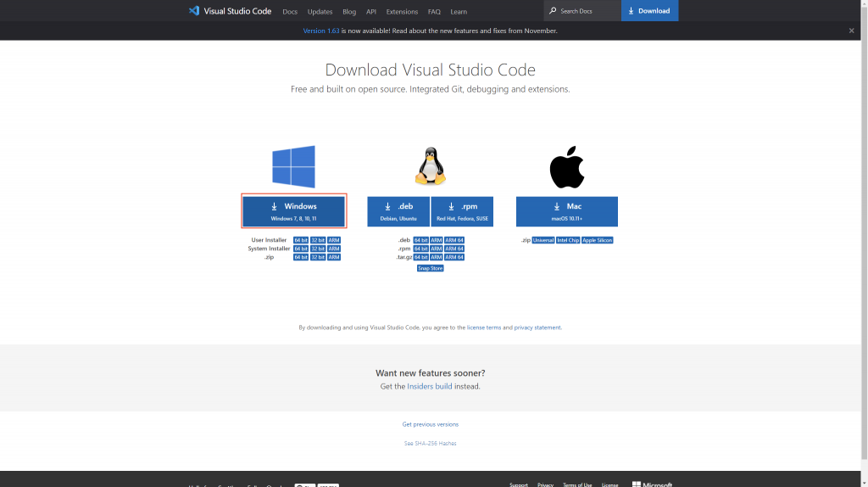
Task: Download the .tar.gz 64 bit archive
Action: (x=420, y=257)
